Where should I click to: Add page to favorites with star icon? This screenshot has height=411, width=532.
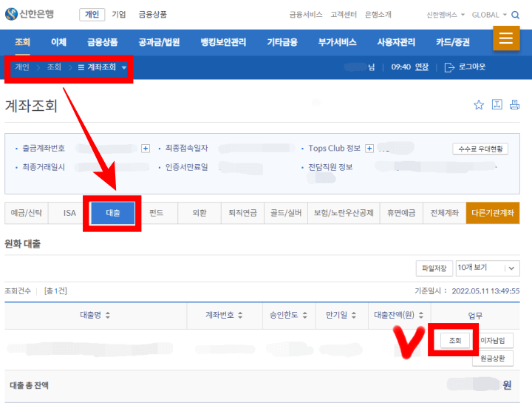478,105
